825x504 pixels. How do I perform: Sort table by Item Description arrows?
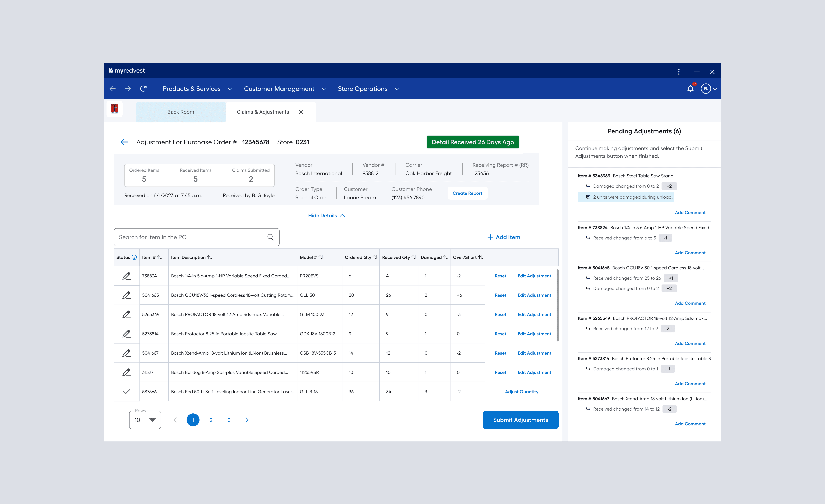point(210,257)
